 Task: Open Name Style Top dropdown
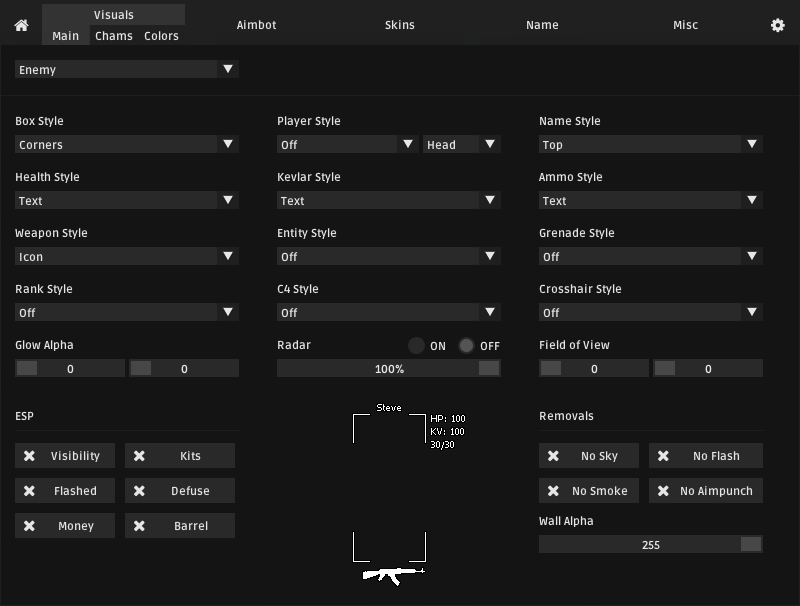(x=651, y=144)
